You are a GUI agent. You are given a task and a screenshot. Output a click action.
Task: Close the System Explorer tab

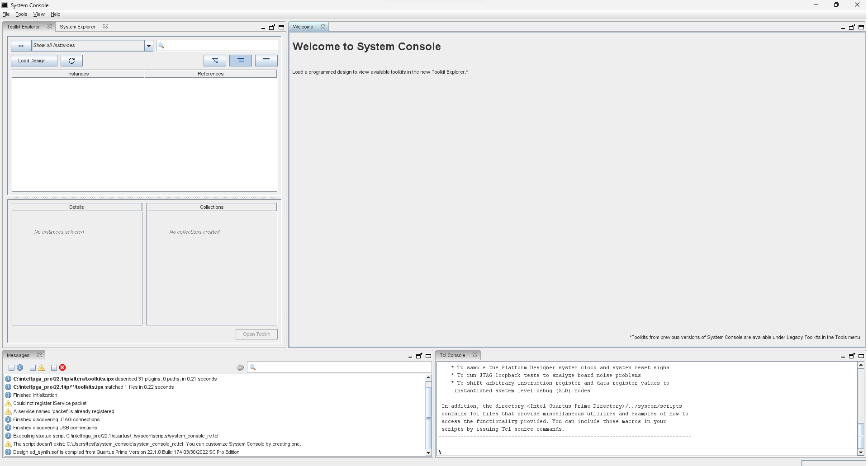pyautogui.click(x=105, y=27)
